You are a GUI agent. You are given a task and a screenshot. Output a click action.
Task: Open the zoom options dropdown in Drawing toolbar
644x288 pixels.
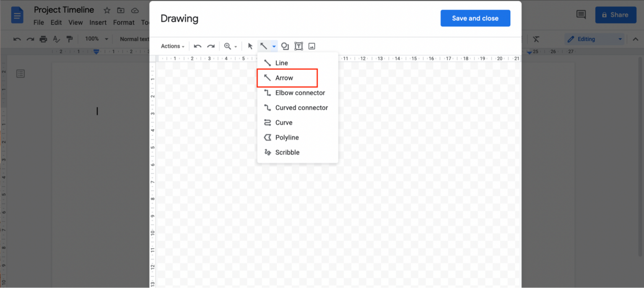(235, 46)
